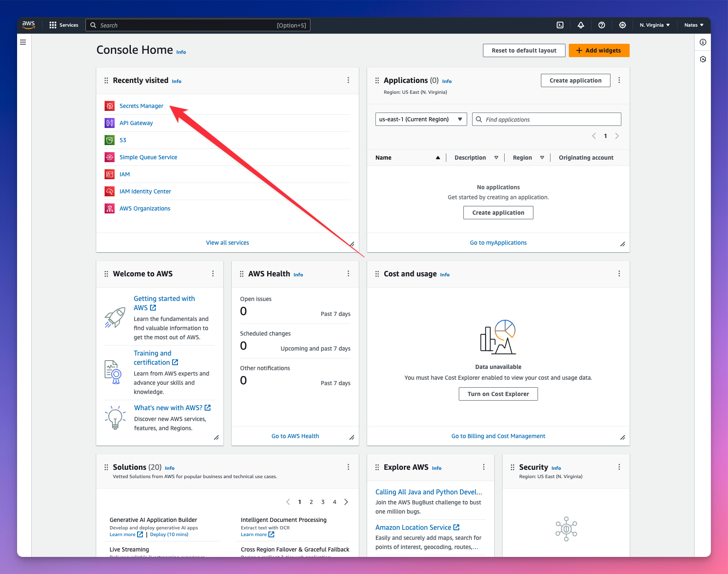Go to Solutions page 4
This screenshot has width=728, height=574.
tap(335, 502)
